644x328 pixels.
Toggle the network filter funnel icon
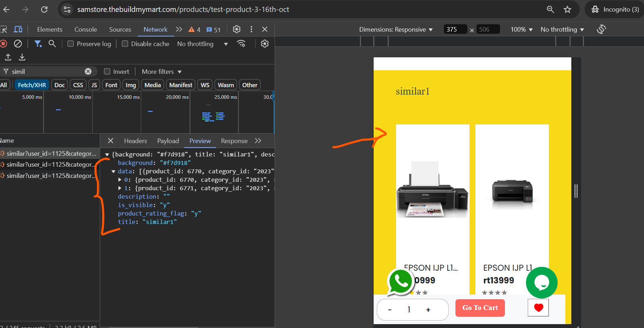pyautogui.click(x=38, y=44)
